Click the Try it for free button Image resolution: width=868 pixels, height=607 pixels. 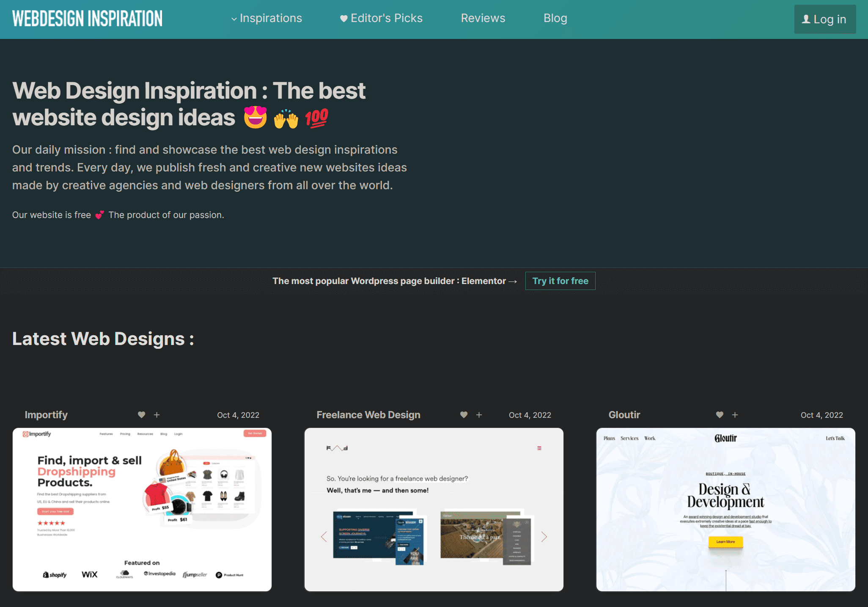coord(560,281)
